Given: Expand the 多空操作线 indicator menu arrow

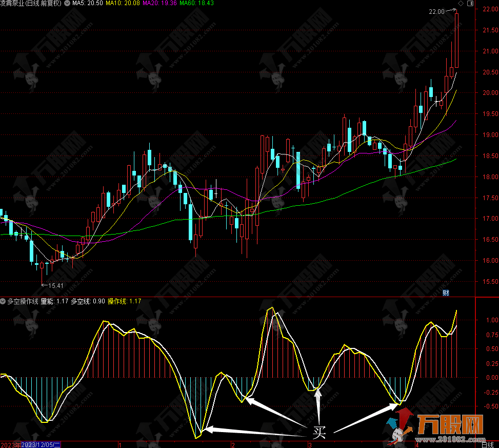Looking at the screenshot, I should click(3, 301).
